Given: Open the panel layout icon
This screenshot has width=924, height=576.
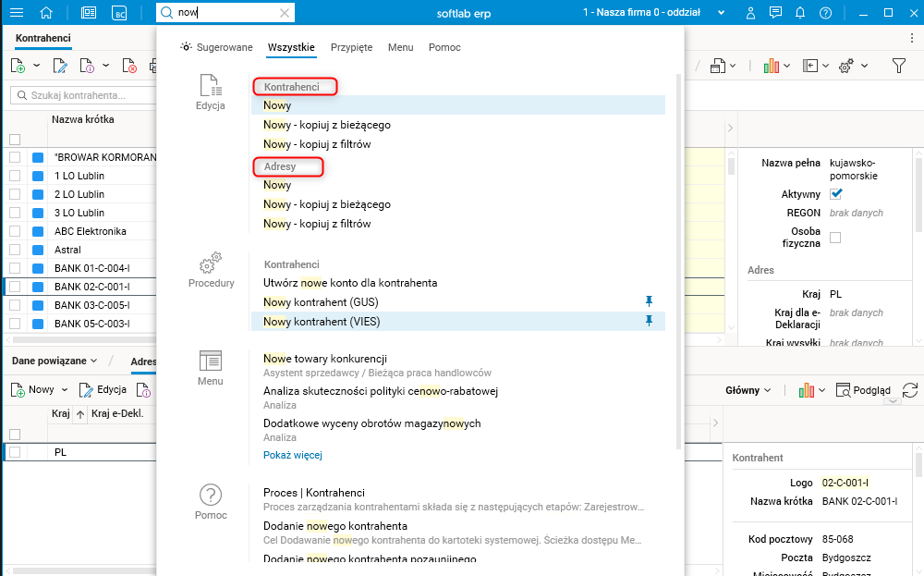Looking at the screenshot, I should pos(810,66).
